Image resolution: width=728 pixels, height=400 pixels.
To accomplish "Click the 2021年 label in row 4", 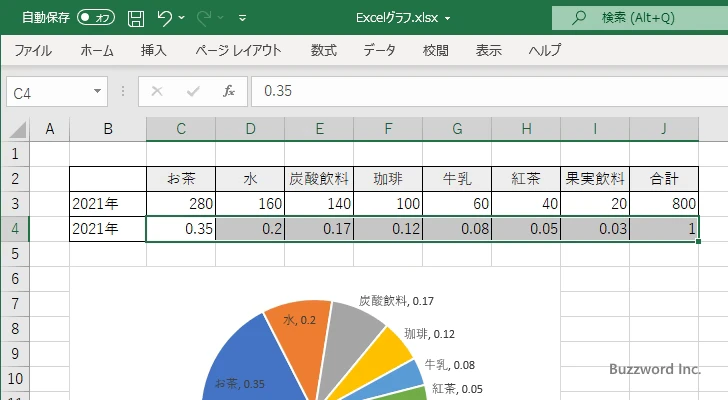I will [x=95, y=229].
